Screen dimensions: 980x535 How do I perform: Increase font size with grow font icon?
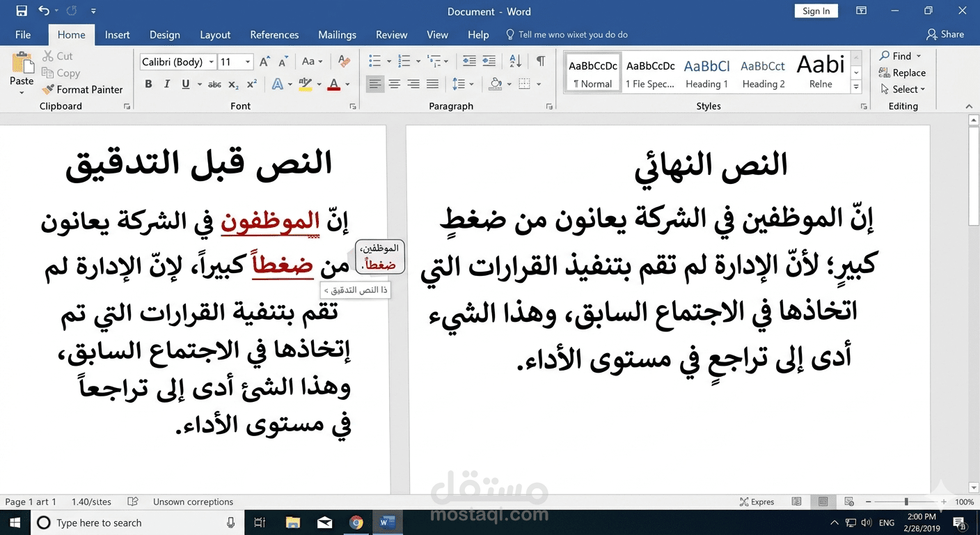coord(264,62)
